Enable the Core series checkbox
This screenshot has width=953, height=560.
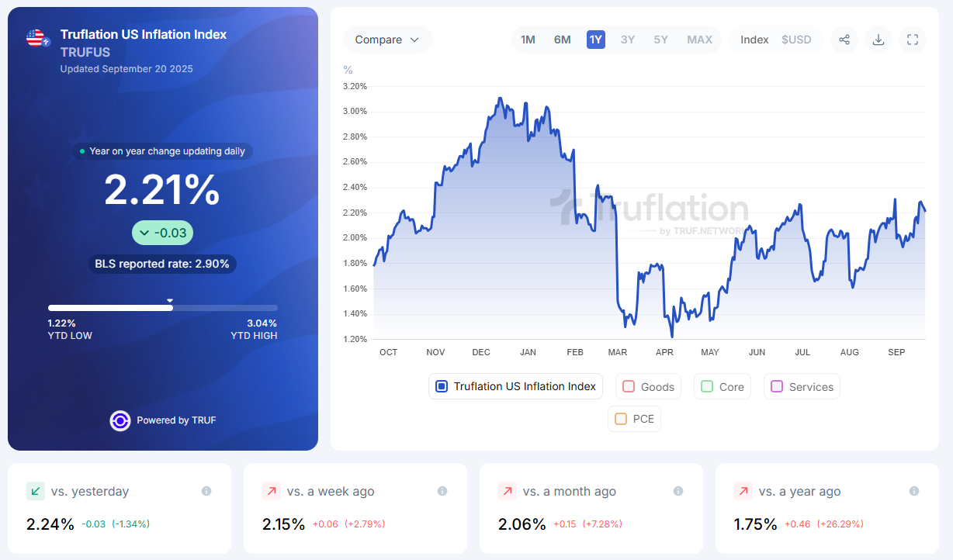pyautogui.click(x=707, y=386)
